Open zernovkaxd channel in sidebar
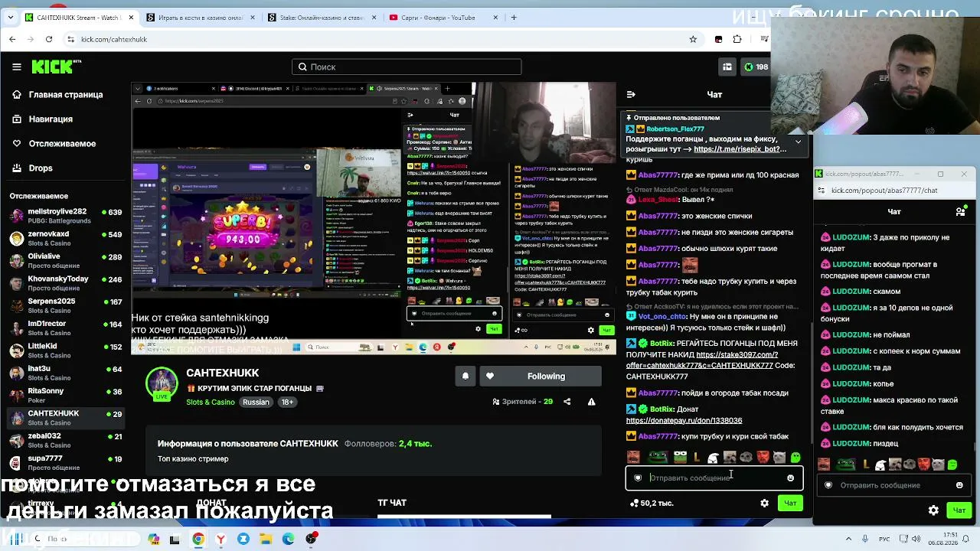The height and width of the screenshot is (551, 980). (x=65, y=238)
